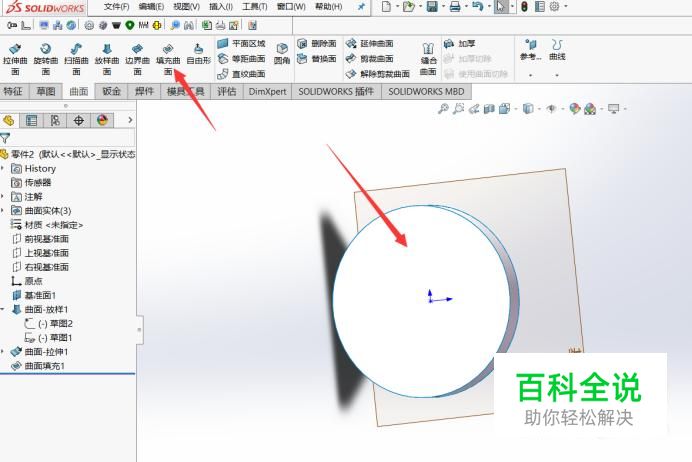
Task: Select the 边界曲面 boundary surface tool
Action: [x=137, y=59]
